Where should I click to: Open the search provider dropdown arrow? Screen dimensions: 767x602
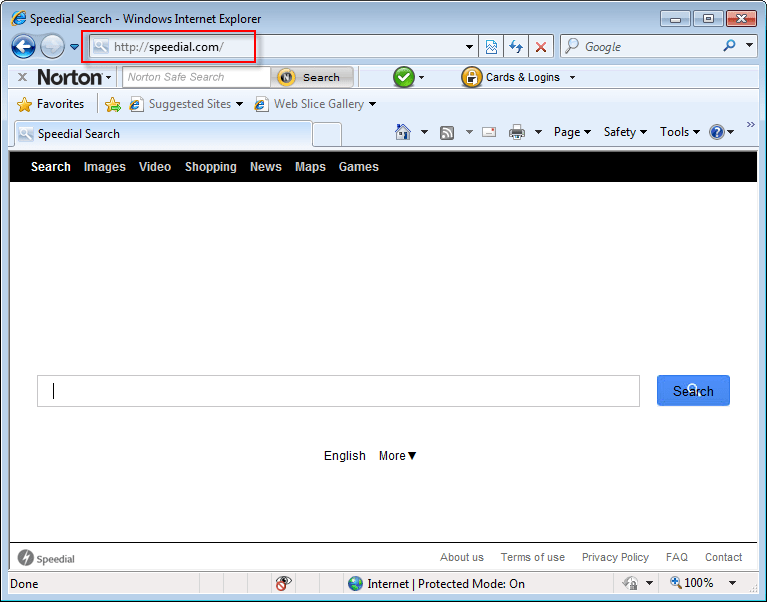pos(749,45)
